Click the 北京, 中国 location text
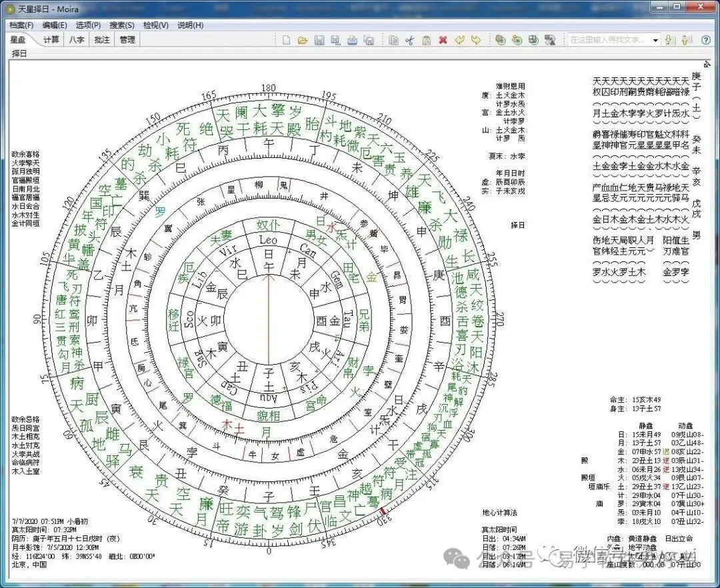Image resolution: width=720 pixels, height=588 pixels. [29, 565]
